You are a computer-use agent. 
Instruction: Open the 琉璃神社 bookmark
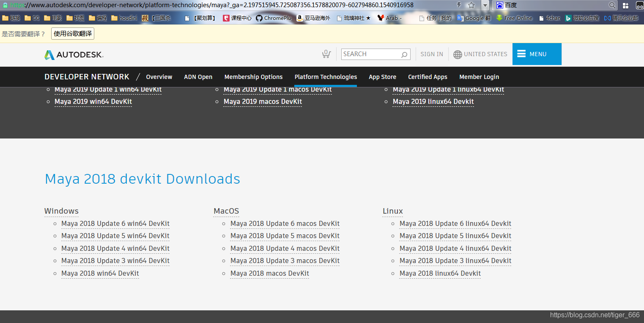(354, 18)
